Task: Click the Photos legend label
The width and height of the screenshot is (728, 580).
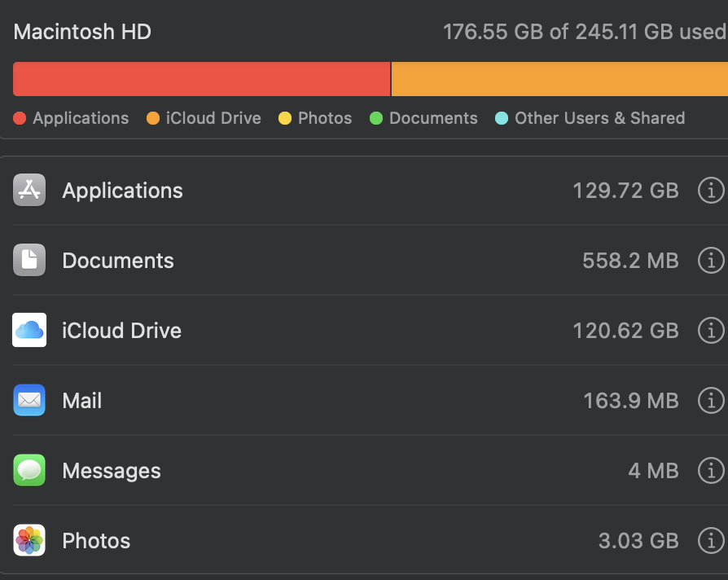Action: (325, 118)
